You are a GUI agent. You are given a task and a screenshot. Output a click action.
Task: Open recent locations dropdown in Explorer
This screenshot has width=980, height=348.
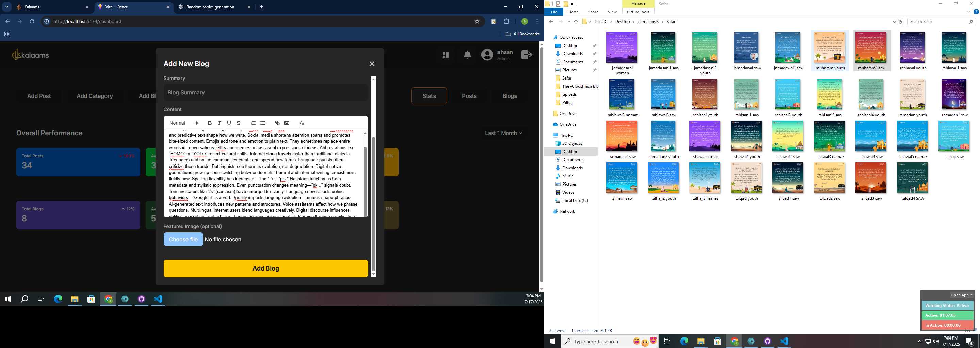(x=569, y=22)
